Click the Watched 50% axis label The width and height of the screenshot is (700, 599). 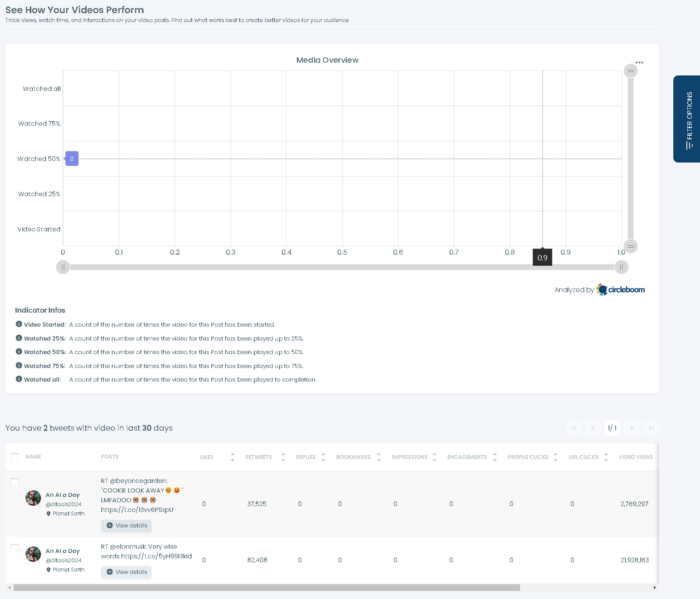(x=39, y=159)
